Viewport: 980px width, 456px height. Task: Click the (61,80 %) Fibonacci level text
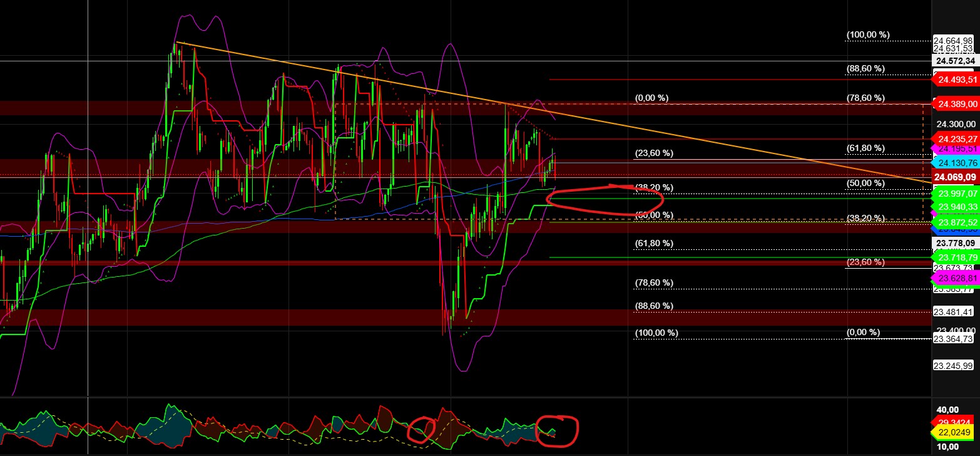click(x=865, y=147)
